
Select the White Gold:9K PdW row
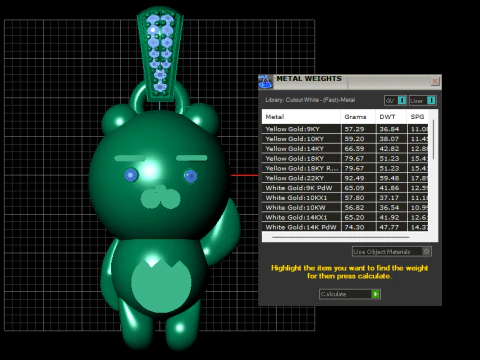coord(345,188)
